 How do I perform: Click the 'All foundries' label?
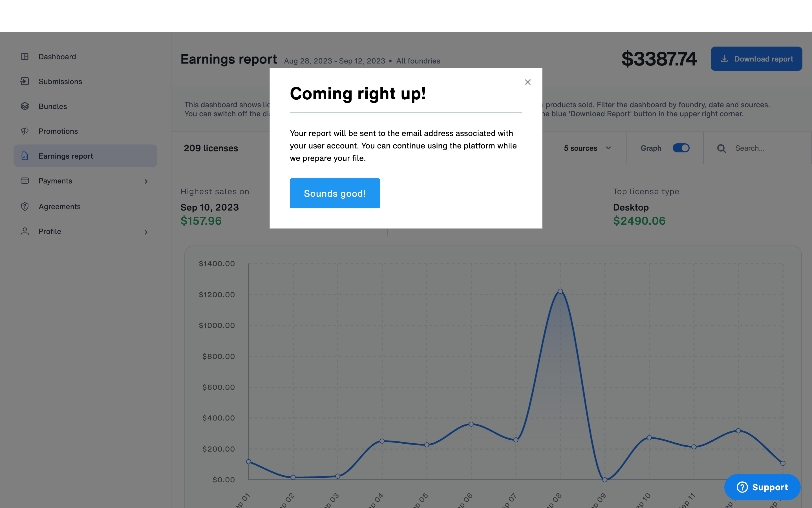coord(418,61)
